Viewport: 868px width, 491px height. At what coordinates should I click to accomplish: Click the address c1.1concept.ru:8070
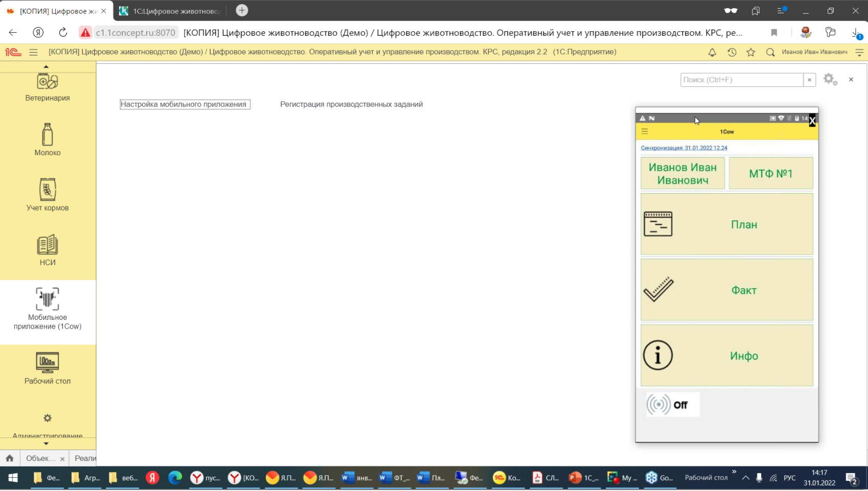135,33
